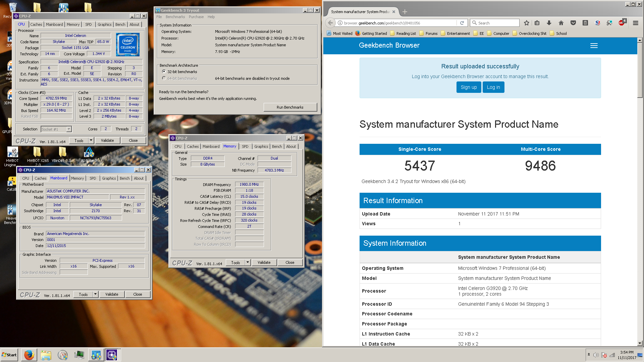Expand Tools dropdown arrow in Mainboard window

pos(95,294)
